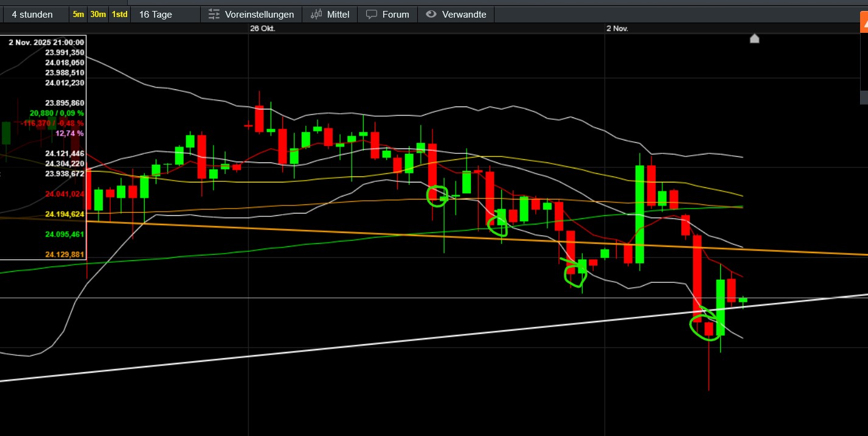Open the 4 stunden interval dropdown
This screenshot has height=436, width=868.
[x=32, y=14]
